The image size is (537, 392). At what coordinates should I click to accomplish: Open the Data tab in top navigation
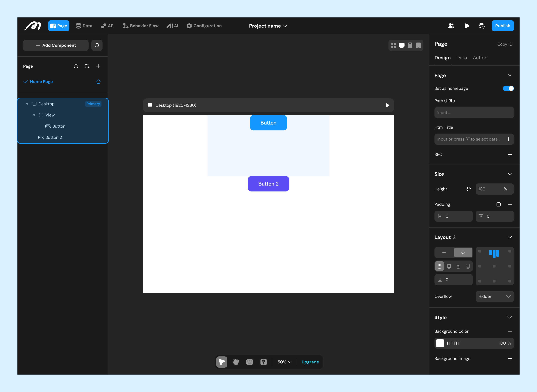(84, 26)
